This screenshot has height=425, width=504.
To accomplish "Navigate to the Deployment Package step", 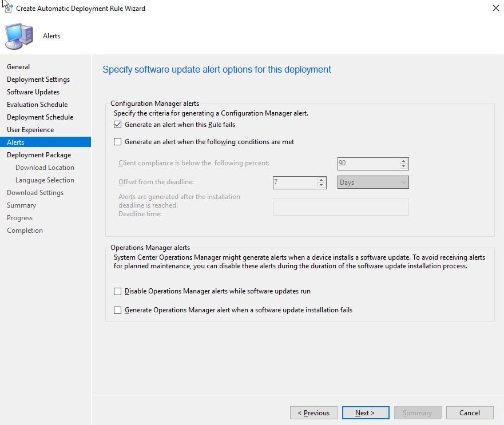I will 39,155.
